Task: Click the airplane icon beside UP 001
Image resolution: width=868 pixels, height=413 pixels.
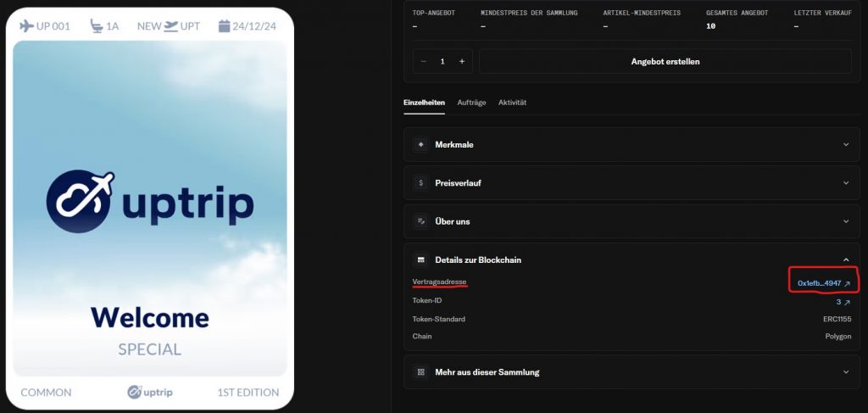Action: (26, 26)
